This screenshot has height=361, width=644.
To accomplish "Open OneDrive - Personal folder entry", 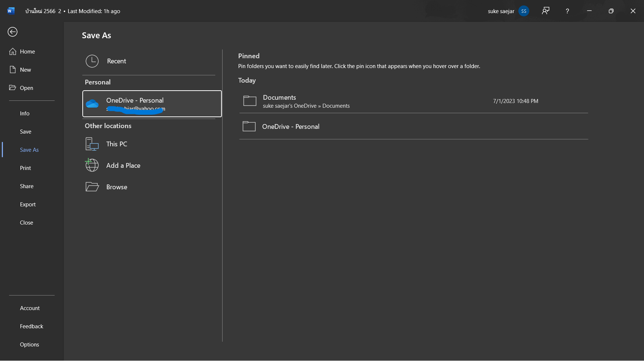I will tap(413, 126).
